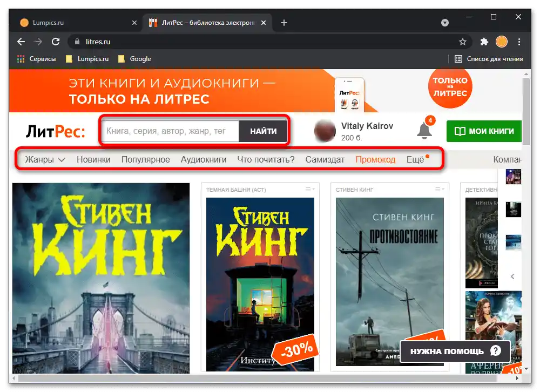Collapse side panel with left chevron

pyautogui.click(x=512, y=276)
